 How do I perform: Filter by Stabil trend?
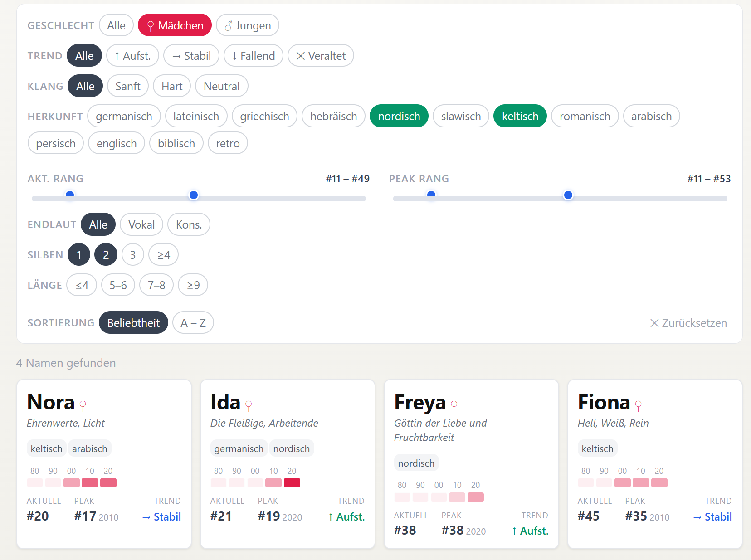point(191,56)
